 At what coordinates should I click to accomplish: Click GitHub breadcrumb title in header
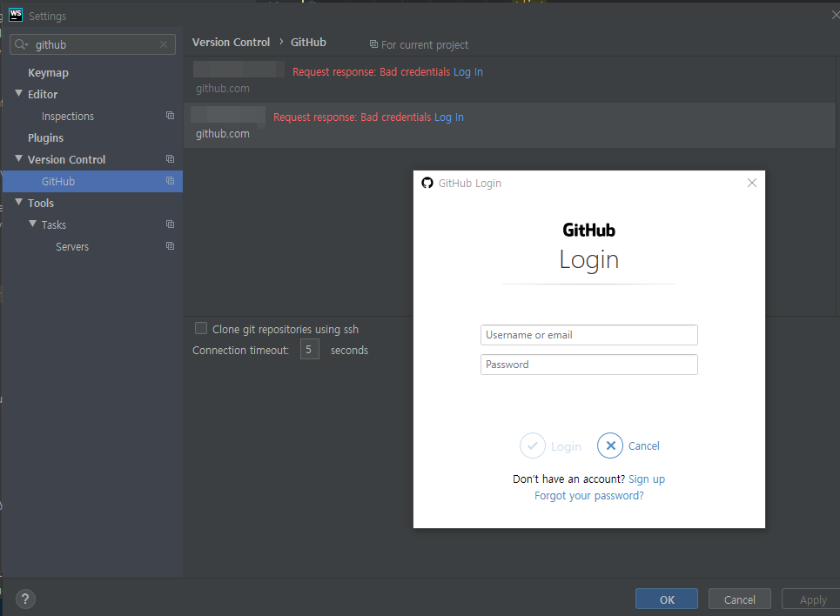(308, 43)
